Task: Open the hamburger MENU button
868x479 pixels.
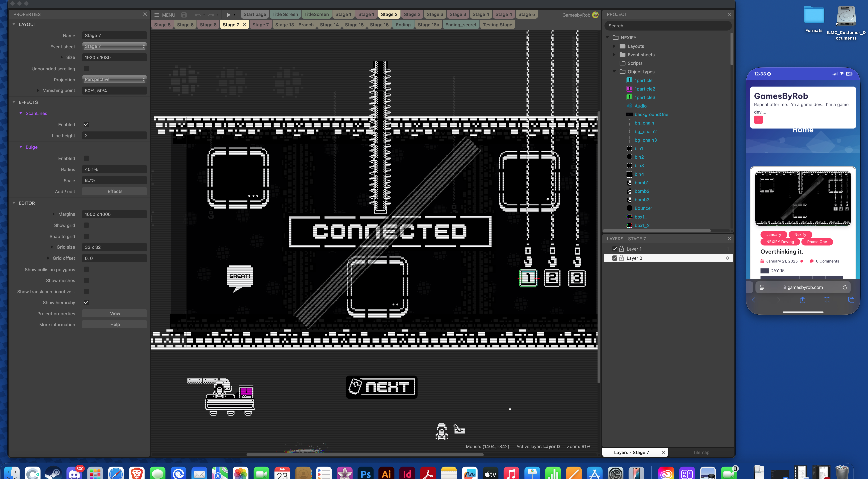Action: [x=165, y=15]
